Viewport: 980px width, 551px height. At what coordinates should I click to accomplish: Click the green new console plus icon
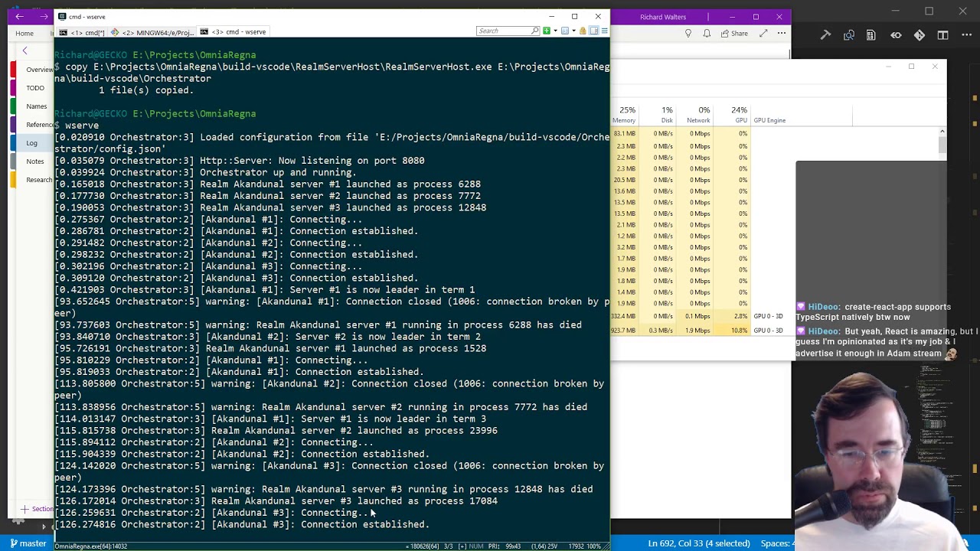click(546, 31)
